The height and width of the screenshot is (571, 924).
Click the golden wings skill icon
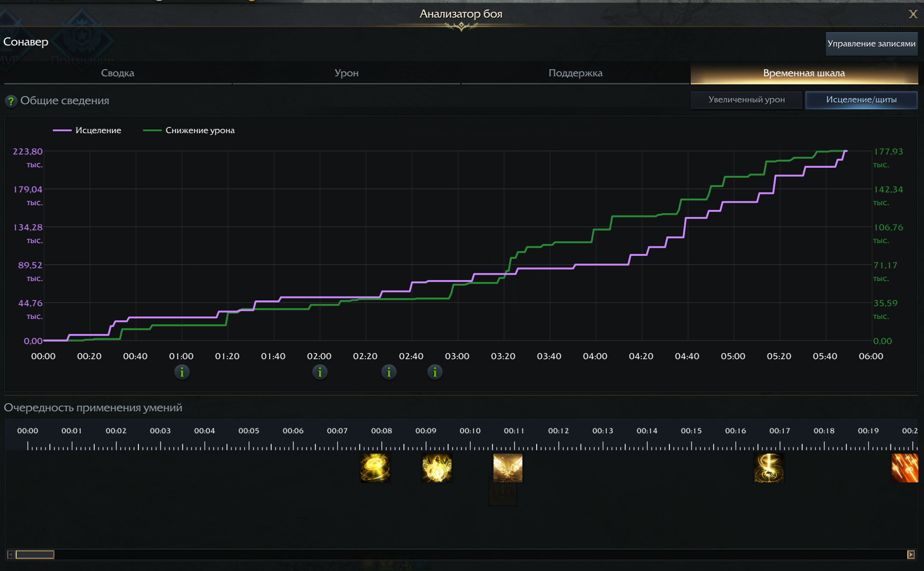click(x=508, y=468)
